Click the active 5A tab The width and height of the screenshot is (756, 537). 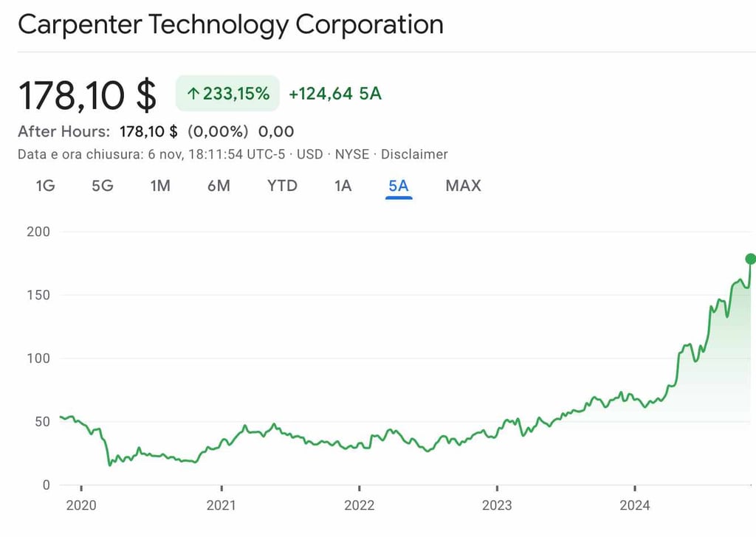399,187
